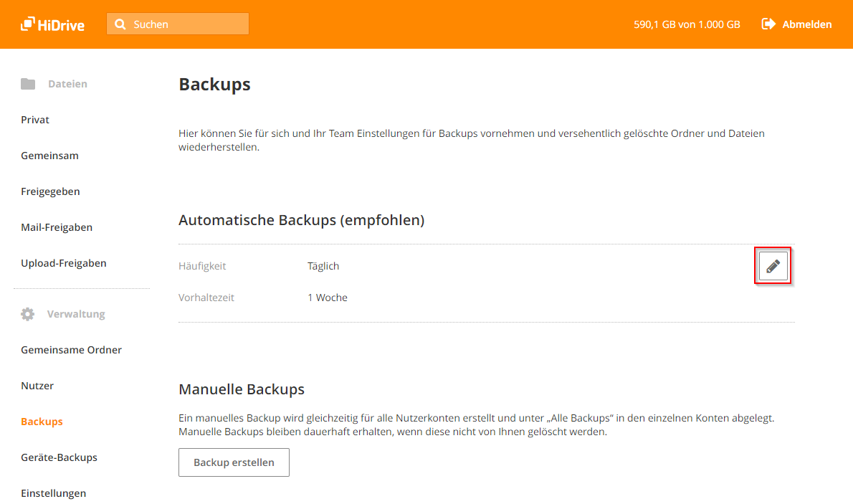Go to Freigegeben in the sidebar
Image resolution: width=853 pixels, height=504 pixels.
(50, 191)
